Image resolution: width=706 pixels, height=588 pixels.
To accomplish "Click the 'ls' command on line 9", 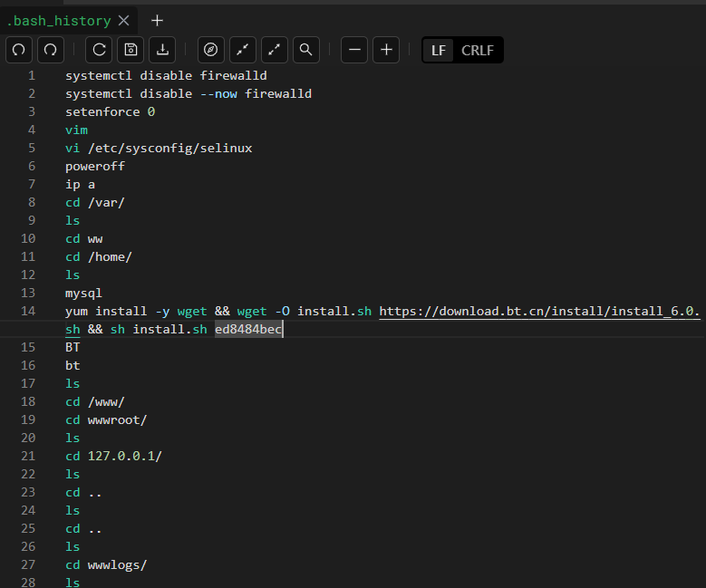I will 73,220.
